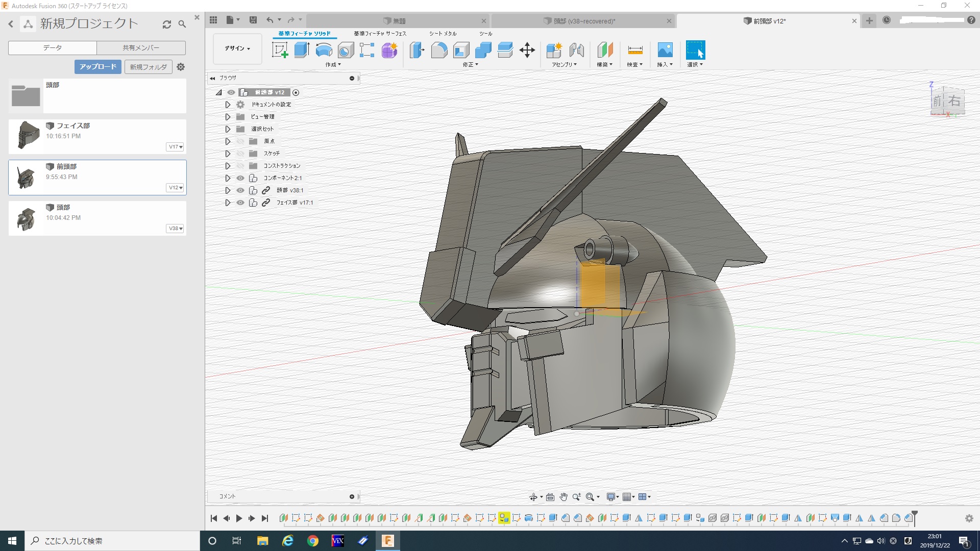The width and height of the screenshot is (980, 551).
Task: Click the Create Sketch tool icon
Action: coord(280,50)
